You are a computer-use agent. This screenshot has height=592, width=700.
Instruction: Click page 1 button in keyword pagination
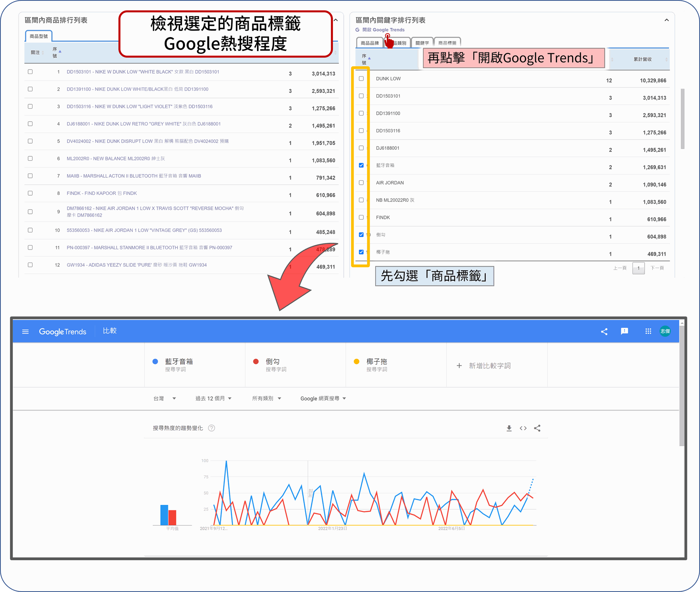pos(638,268)
